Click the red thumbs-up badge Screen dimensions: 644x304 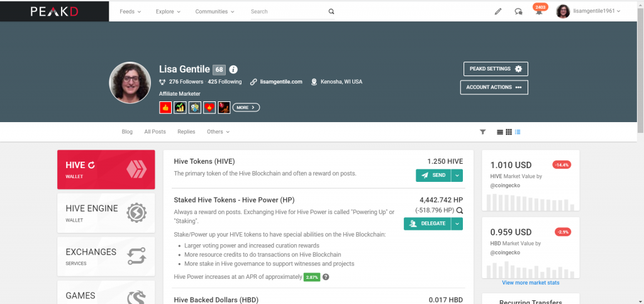coord(165,108)
